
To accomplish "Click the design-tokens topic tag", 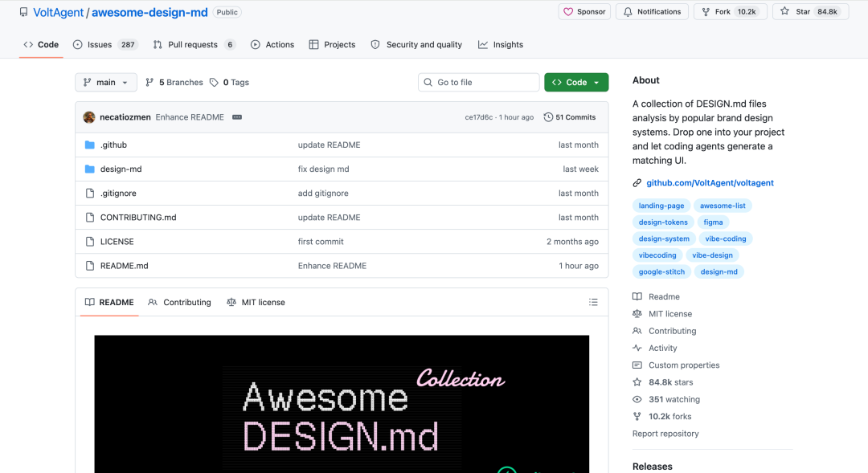I will tap(662, 222).
